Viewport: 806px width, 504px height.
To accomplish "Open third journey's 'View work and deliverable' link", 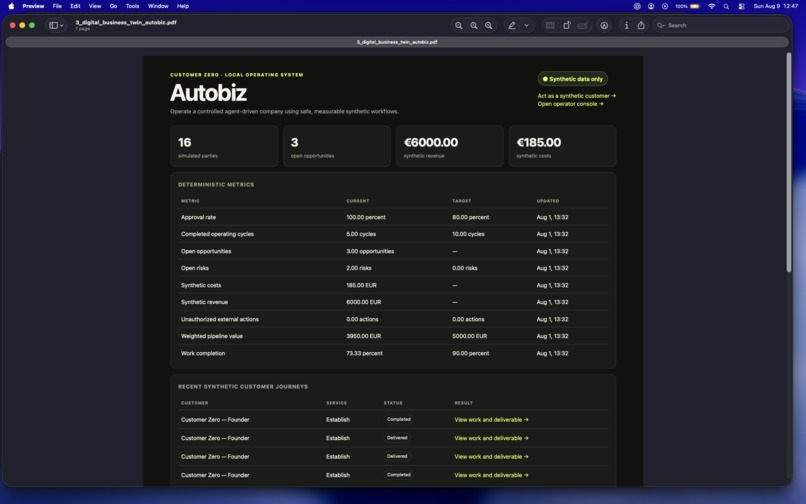I will click(491, 457).
